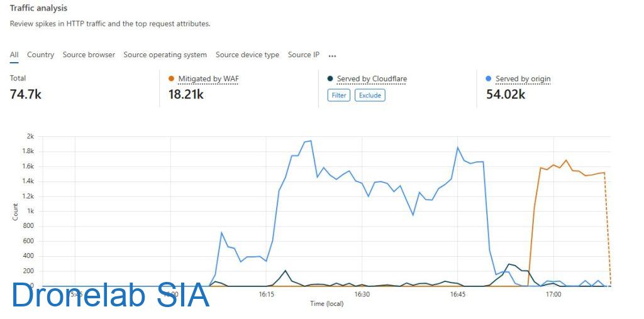
Task: Expand the more tabs ellipsis menu
Action: coord(332,56)
